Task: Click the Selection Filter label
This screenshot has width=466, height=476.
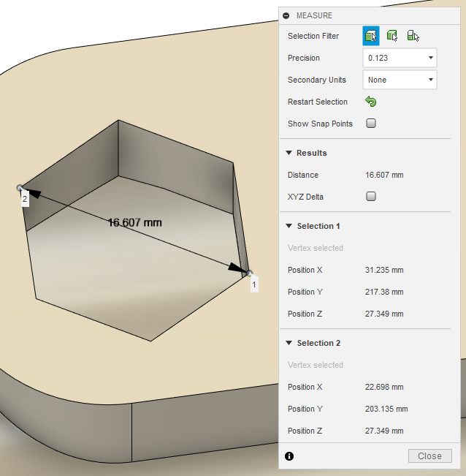Action: coord(313,36)
